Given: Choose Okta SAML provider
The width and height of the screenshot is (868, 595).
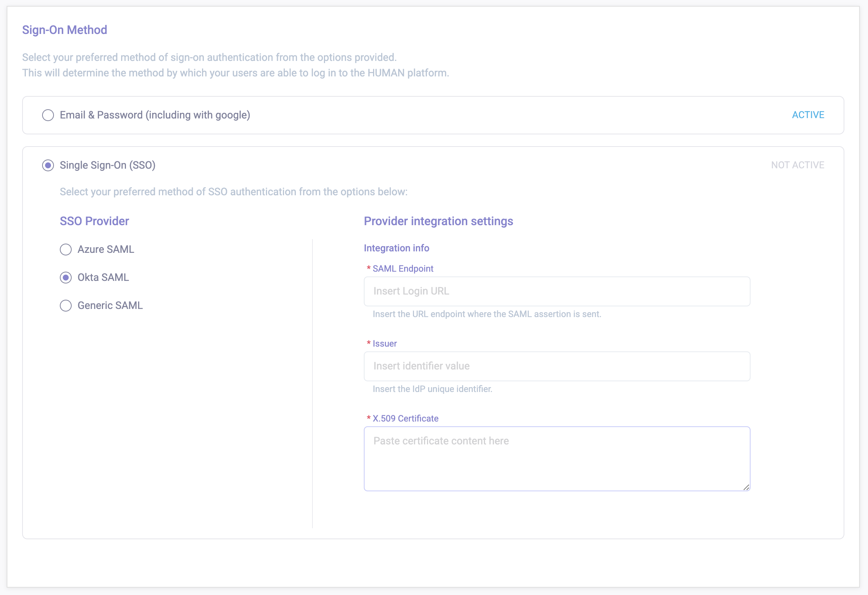Looking at the screenshot, I should (66, 277).
